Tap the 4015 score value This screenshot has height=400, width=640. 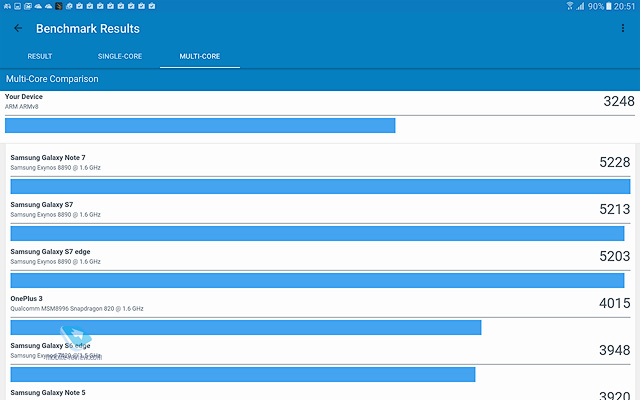tap(615, 303)
